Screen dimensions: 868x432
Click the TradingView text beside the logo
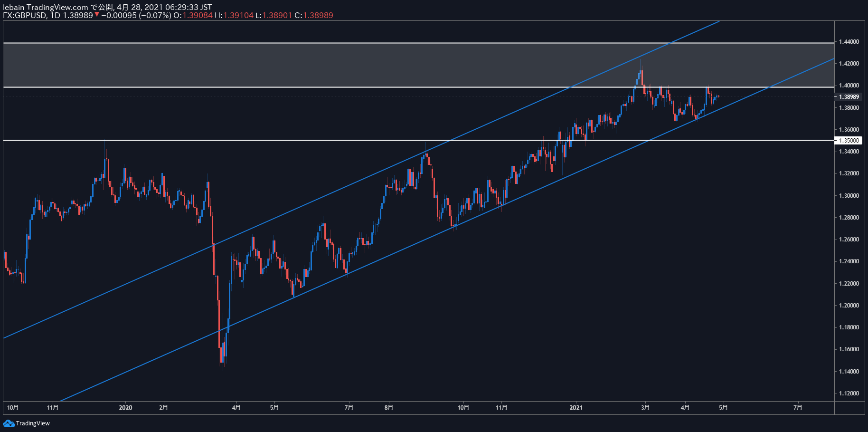33,423
